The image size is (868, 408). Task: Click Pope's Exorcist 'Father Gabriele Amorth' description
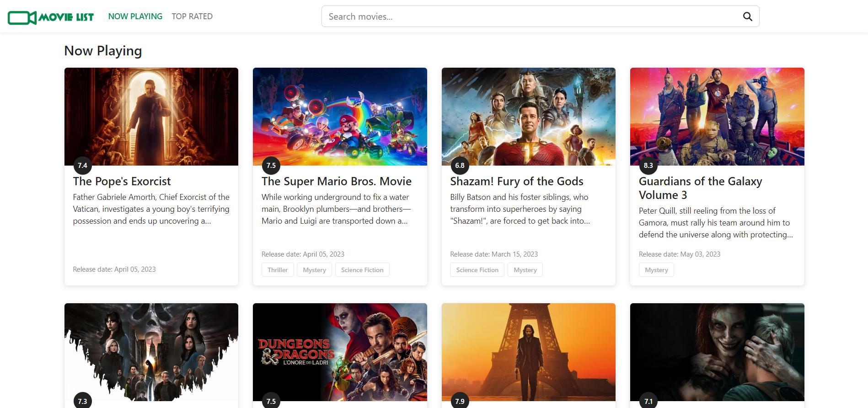tap(151, 209)
